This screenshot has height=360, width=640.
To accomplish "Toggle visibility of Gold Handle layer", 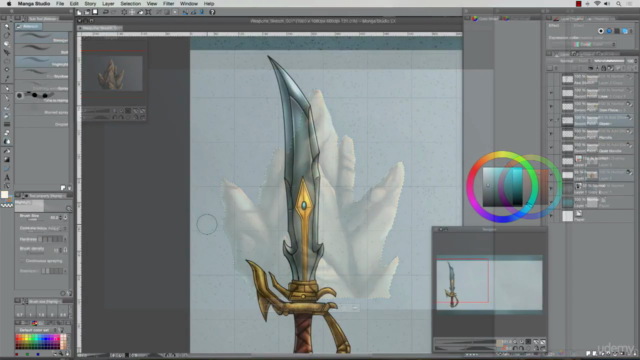I will click(551, 147).
